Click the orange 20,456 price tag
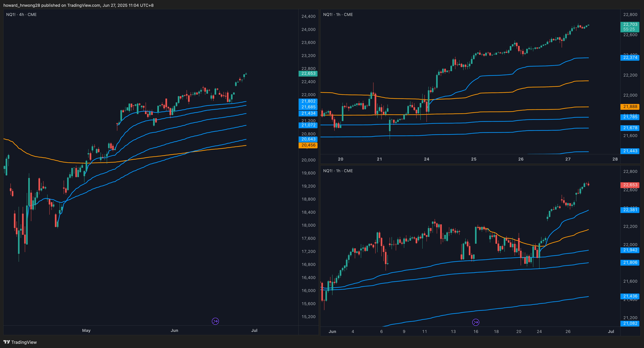This screenshot has width=644, height=348. tap(308, 145)
